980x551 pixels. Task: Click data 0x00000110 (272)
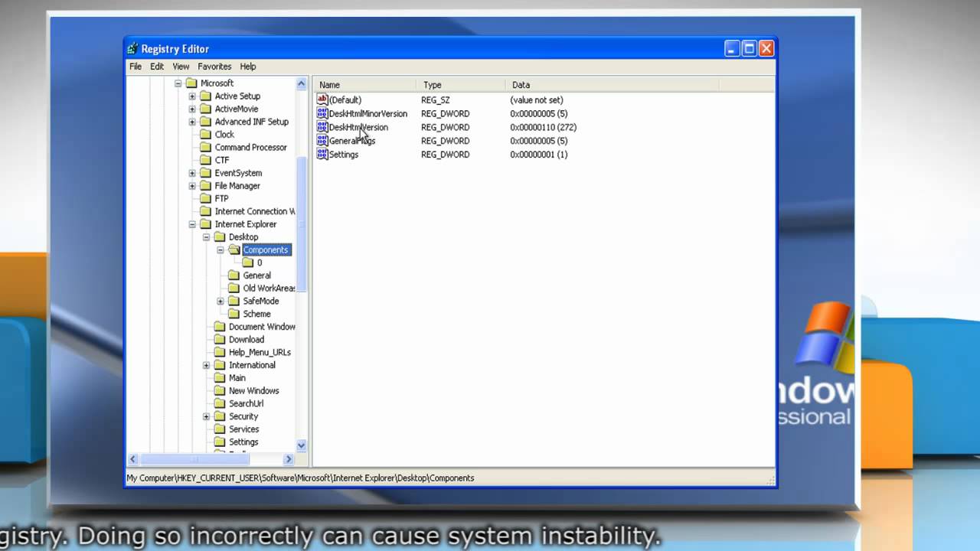(x=544, y=127)
